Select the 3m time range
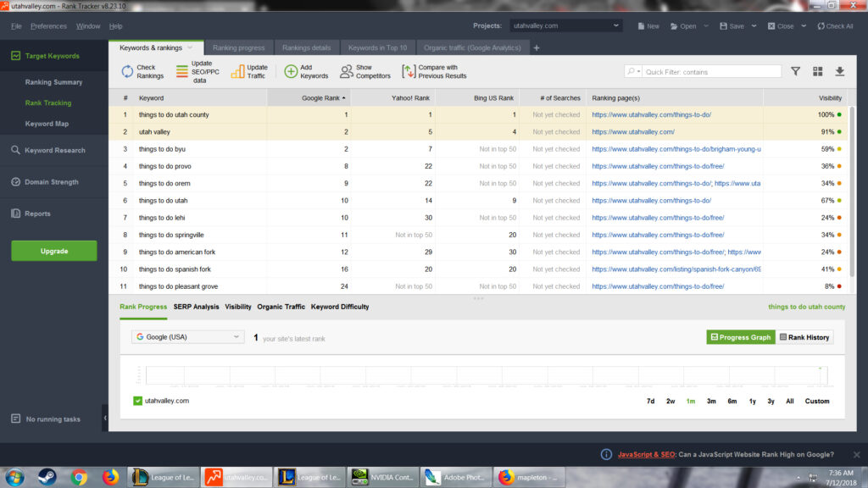 [711, 401]
